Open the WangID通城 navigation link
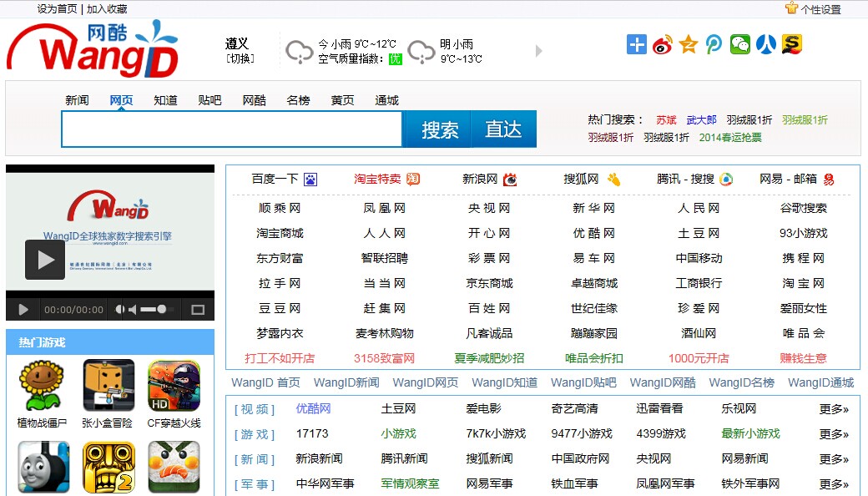The height and width of the screenshot is (496, 868). [821, 382]
